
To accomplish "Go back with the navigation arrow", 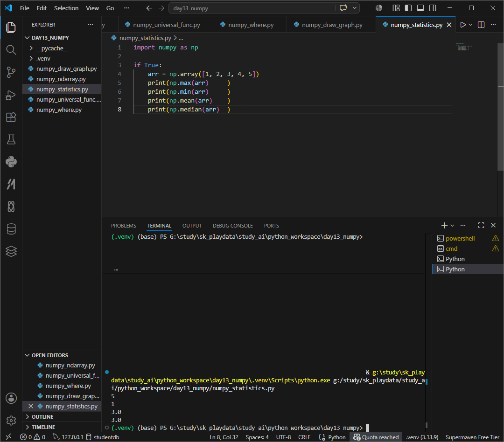I will pyautogui.click(x=149, y=8).
